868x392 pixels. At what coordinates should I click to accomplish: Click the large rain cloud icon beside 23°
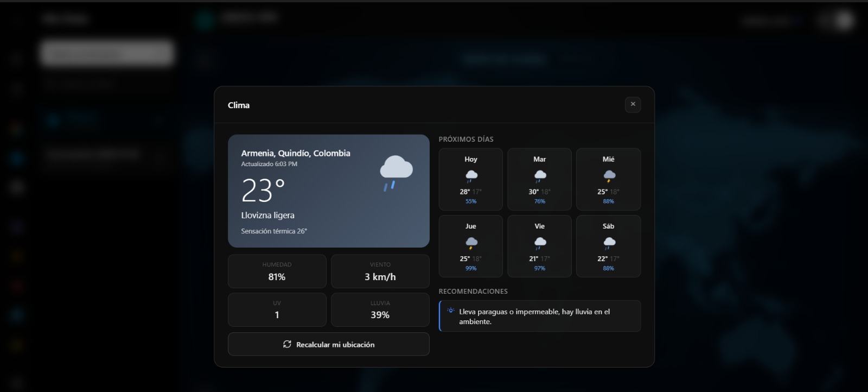coord(396,173)
